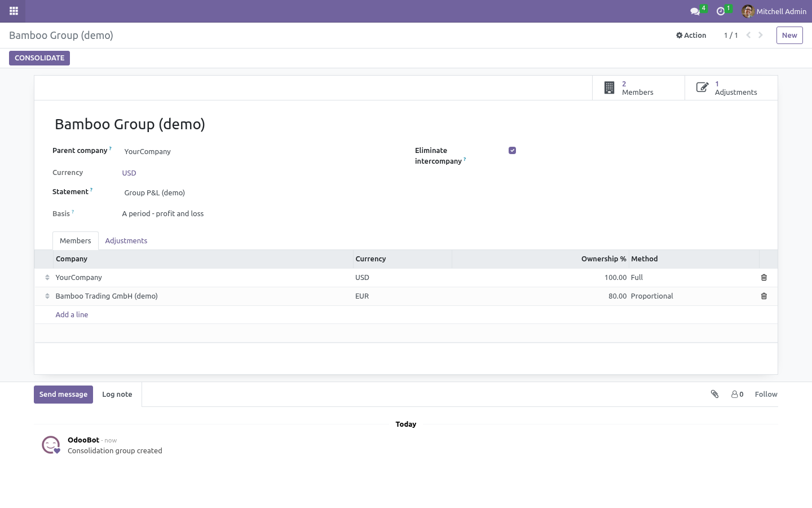The width and height of the screenshot is (812, 508).
Task: Click the Full method cell
Action: [694, 278]
